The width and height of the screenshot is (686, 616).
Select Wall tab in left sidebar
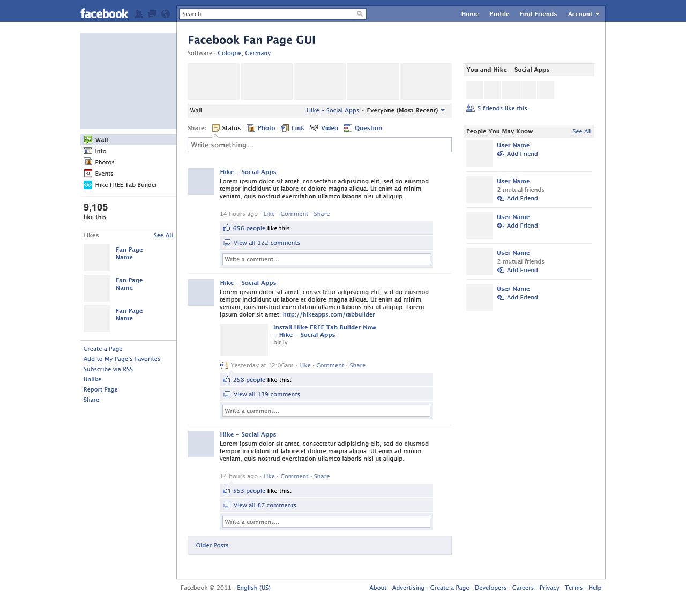tap(129, 140)
